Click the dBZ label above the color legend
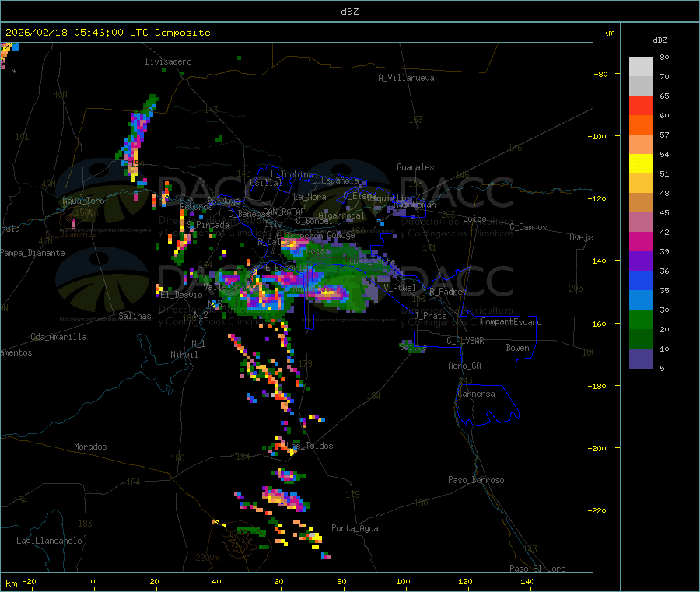Screen dimensions: 700x592 click(660, 40)
